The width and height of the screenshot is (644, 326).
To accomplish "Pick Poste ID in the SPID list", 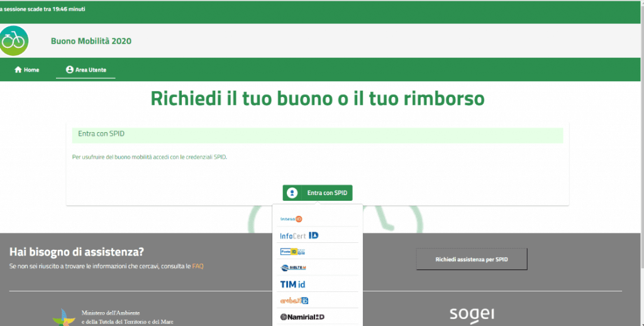I will 293,252.
